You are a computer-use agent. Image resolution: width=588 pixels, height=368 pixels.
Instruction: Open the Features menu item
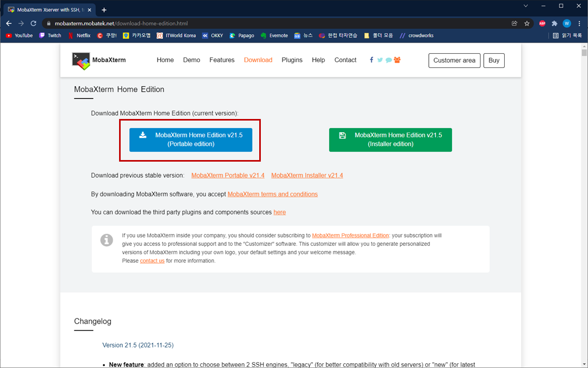222,60
